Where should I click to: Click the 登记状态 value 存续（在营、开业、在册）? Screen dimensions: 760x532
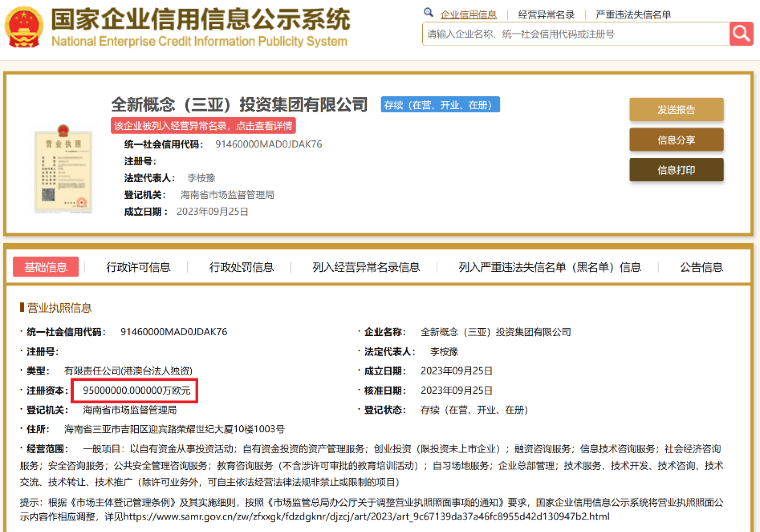[x=474, y=410]
